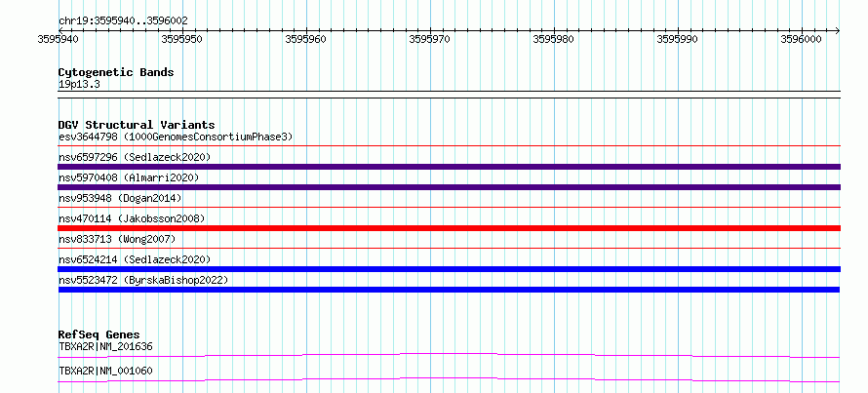Click the magenta line under TBXA2R|NM_201636
The height and width of the screenshot is (393, 868).
pyautogui.click(x=449, y=355)
